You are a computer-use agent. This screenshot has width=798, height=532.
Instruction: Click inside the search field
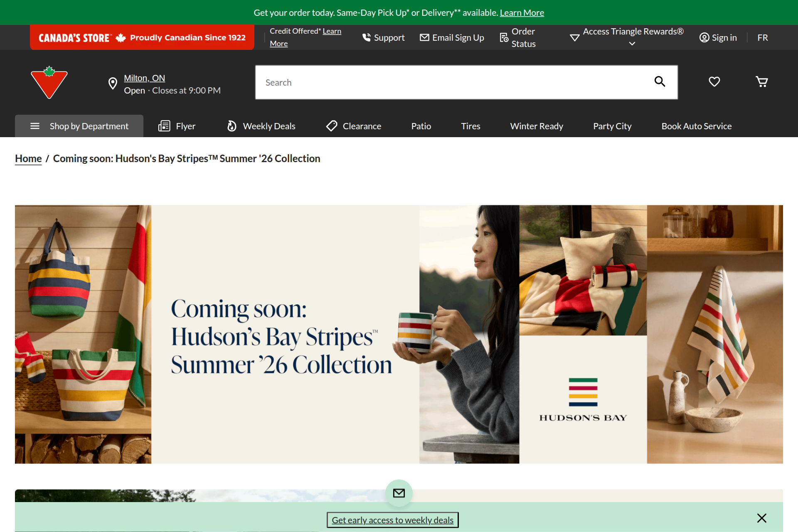(x=416, y=82)
